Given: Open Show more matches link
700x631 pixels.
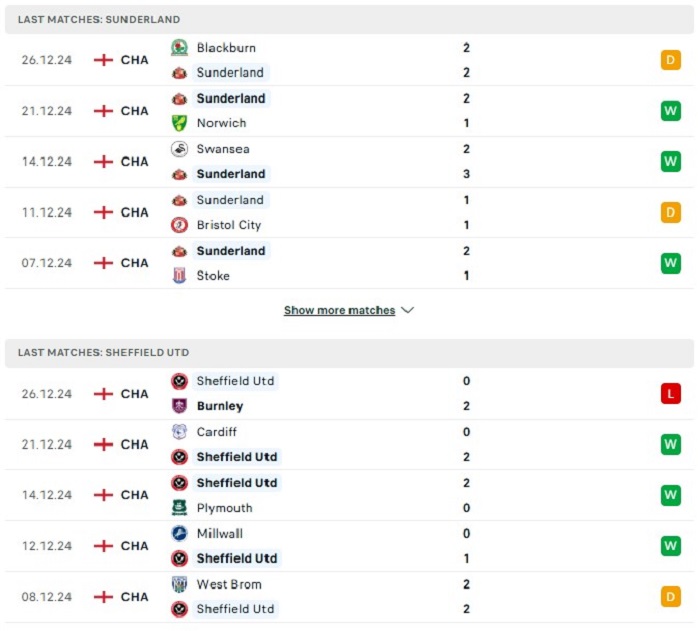Looking at the screenshot, I should pos(339,310).
